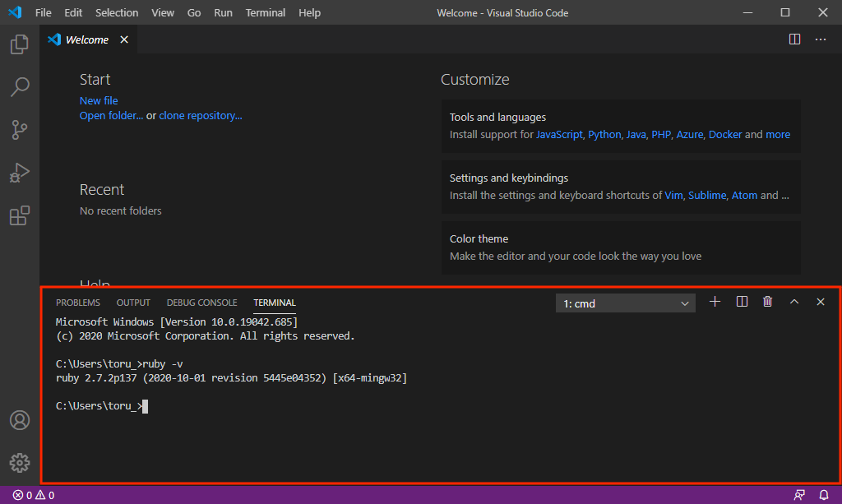This screenshot has height=504, width=842.
Task: Install Java support link
Action: coord(636,134)
